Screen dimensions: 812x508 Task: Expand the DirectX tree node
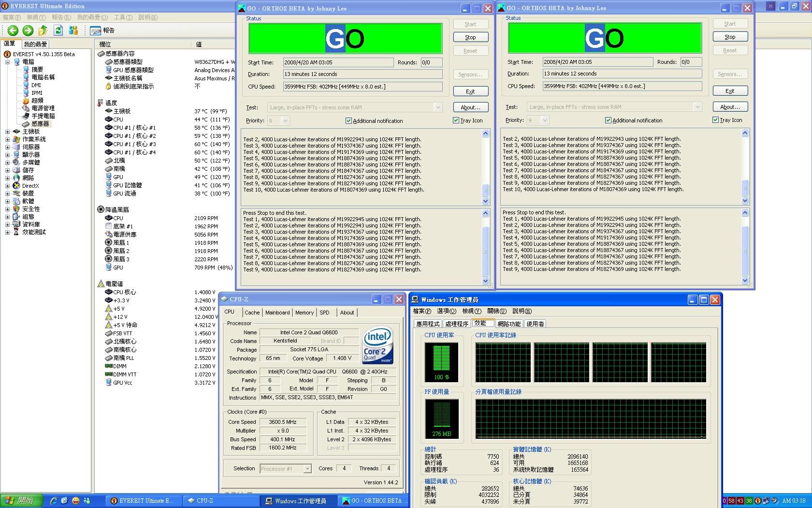[x=7, y=186]
